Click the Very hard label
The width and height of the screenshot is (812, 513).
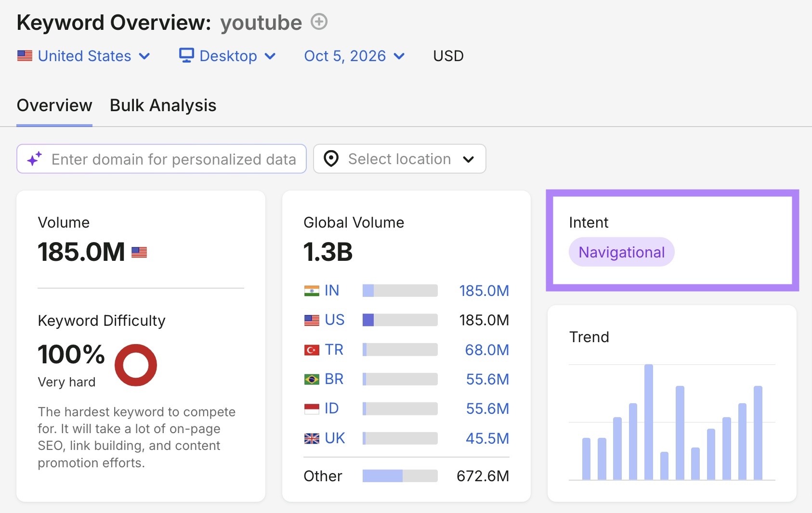click(x=66, y=382)
